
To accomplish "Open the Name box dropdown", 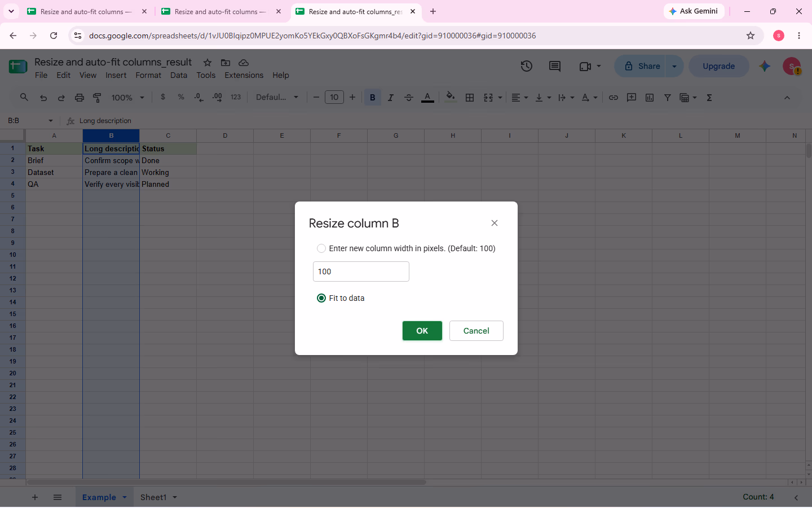I will pyautogui.click(x=51, y=121).
